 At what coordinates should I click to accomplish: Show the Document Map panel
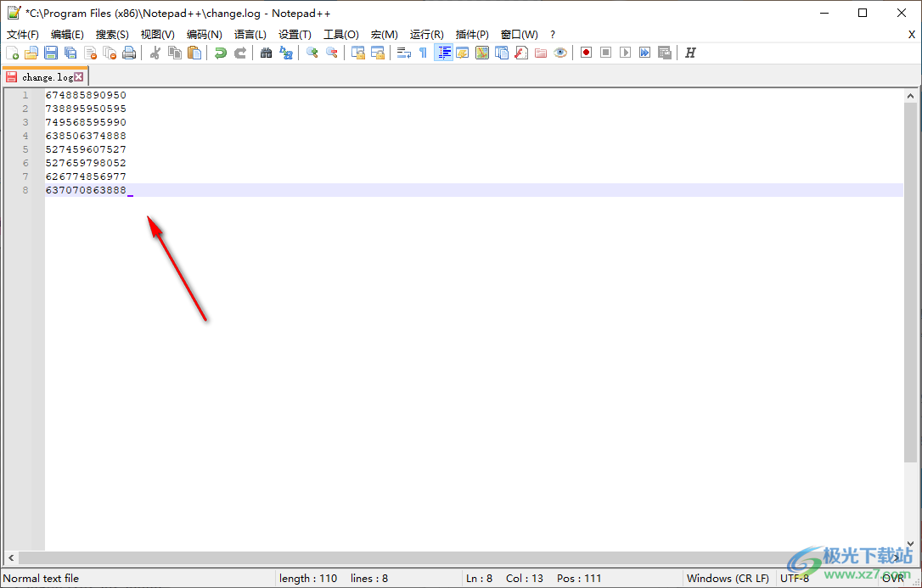482,53
